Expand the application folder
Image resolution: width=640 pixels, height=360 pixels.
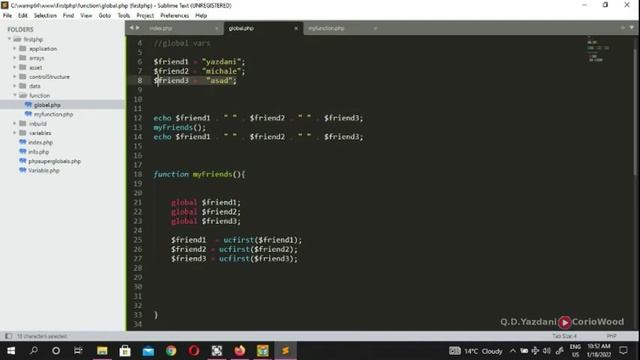15,49
